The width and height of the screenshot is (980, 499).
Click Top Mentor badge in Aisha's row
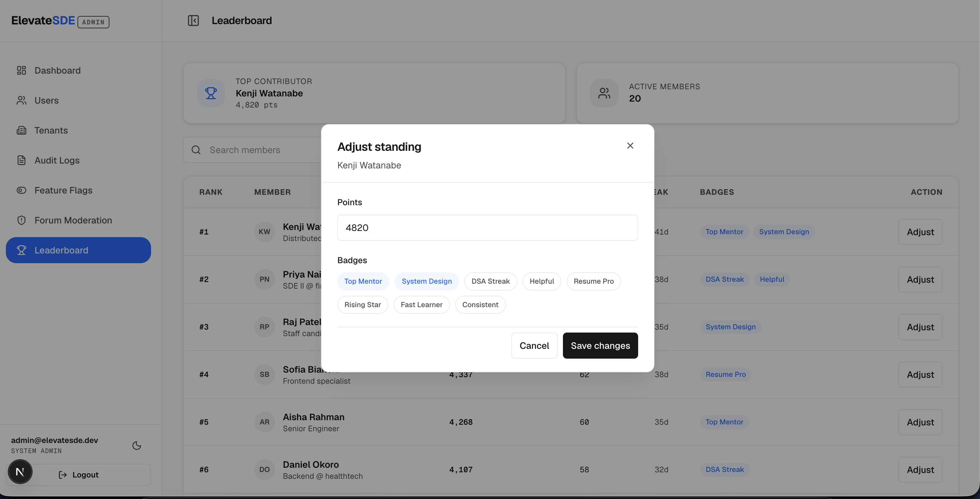(724, 422)
